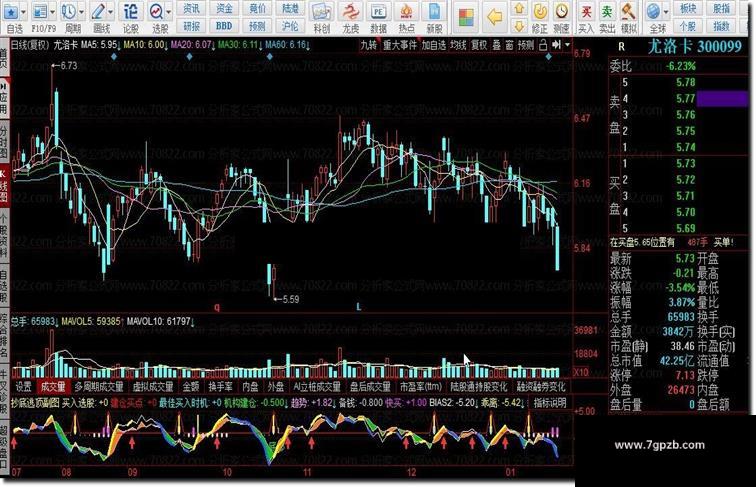Screen dimensions: 756x487
Task: Click the colorful four-square layout icon
Action: point(466,17)
